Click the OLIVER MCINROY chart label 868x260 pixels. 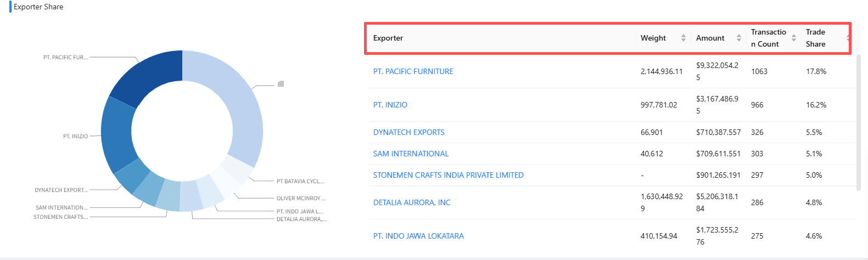[301, 198]
